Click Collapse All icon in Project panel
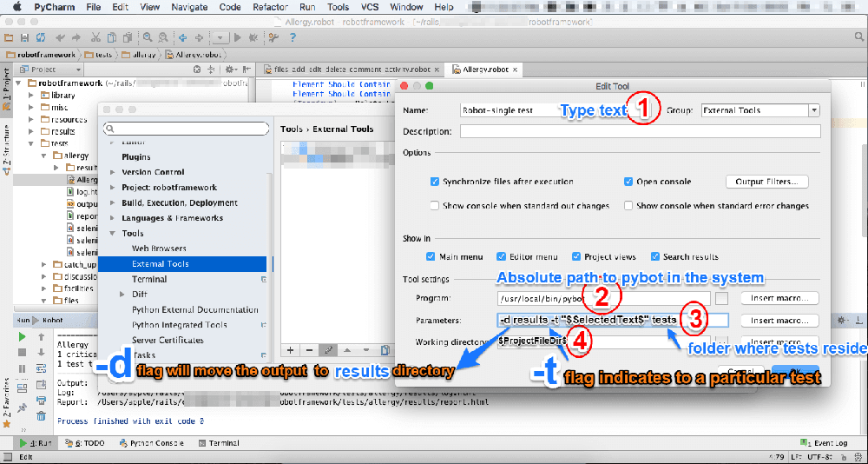 click(x=210, y=70)
